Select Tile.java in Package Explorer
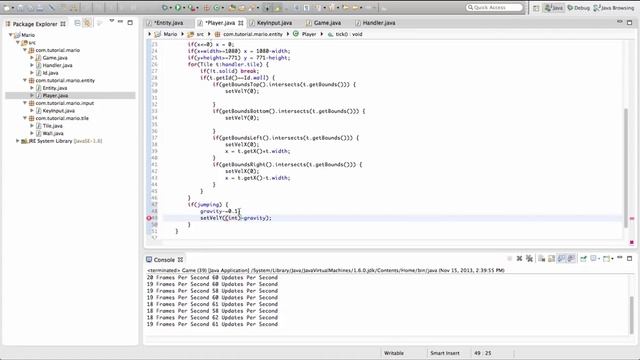The width and height of the screenshot is (640, 360). click(52, 126)
